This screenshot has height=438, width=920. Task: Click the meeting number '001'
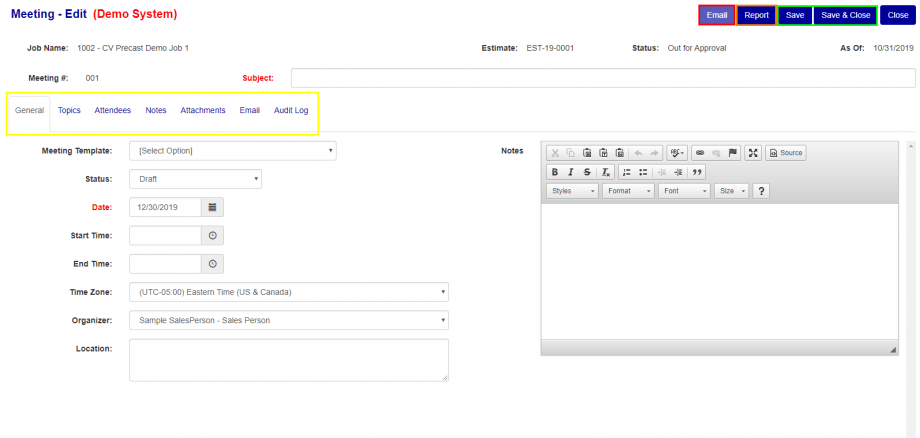point(93,78)
